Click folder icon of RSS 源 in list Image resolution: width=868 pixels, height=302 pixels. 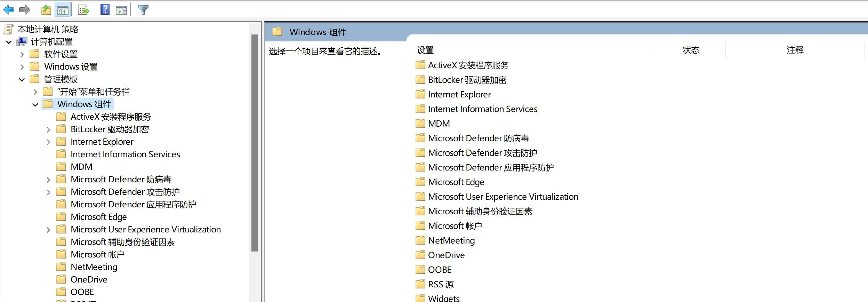420,284
